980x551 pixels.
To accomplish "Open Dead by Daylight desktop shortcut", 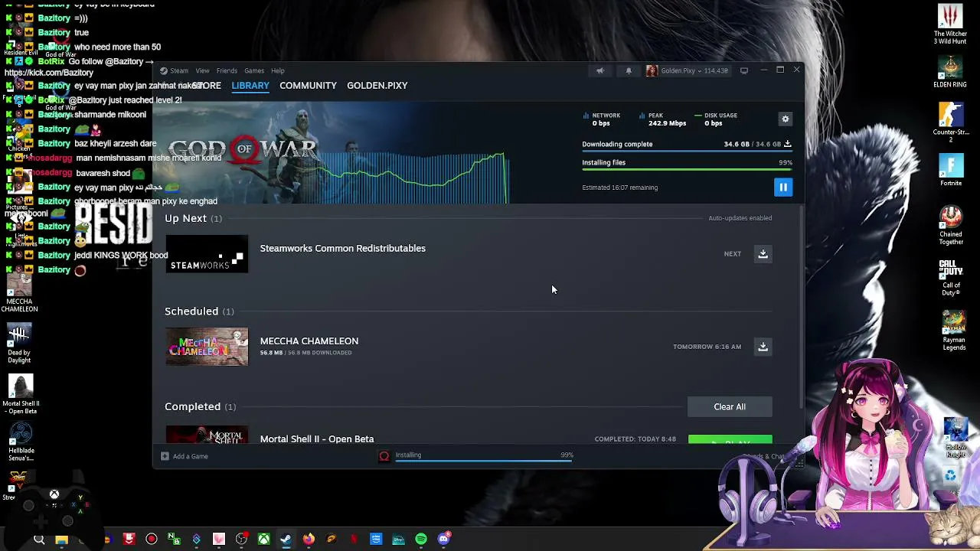I will [19, 344].
